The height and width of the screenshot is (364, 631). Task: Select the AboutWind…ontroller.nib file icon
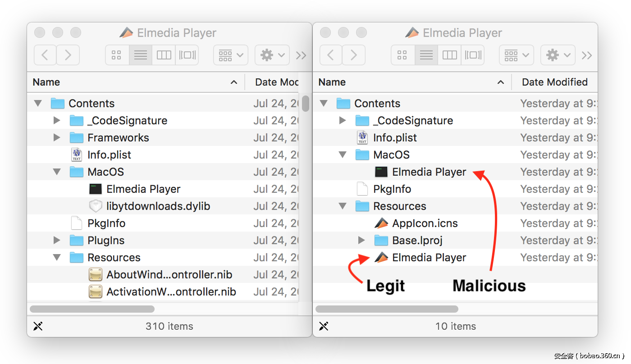point(96,275)
